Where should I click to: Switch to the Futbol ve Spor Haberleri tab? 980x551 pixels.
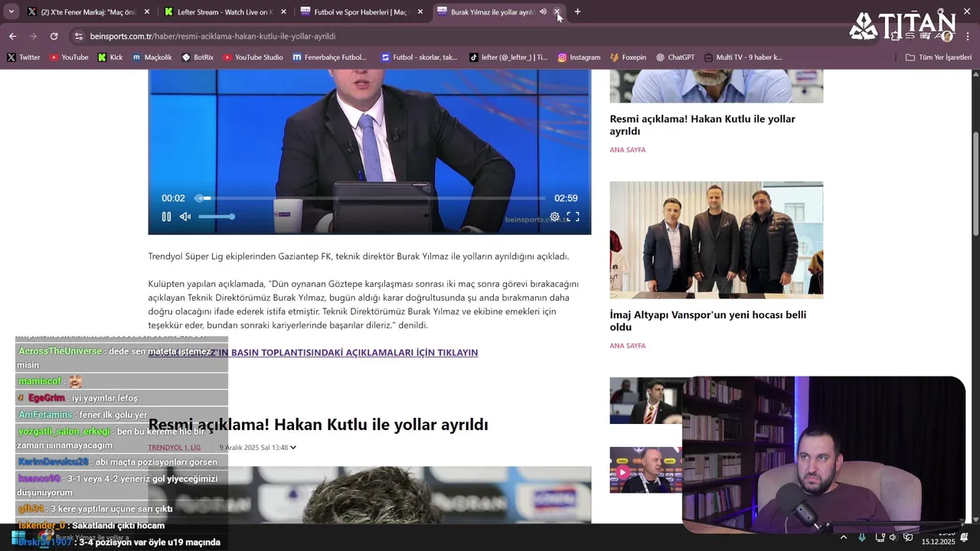(361, 11)
